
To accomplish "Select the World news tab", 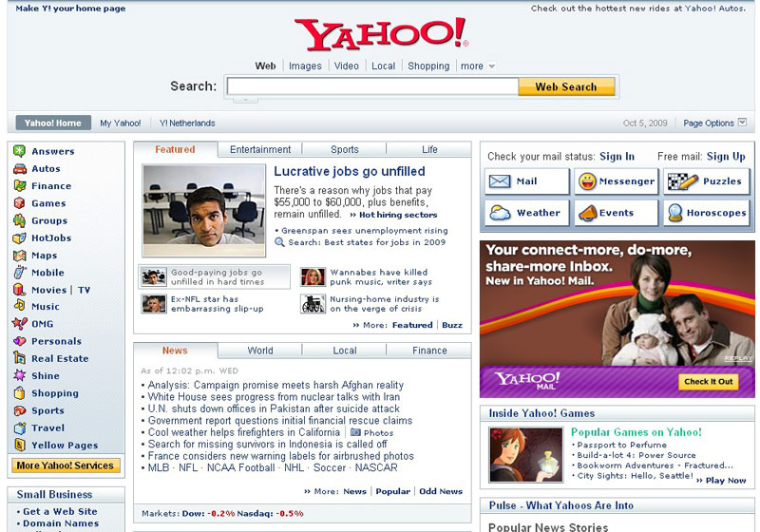I will (260, 351).
